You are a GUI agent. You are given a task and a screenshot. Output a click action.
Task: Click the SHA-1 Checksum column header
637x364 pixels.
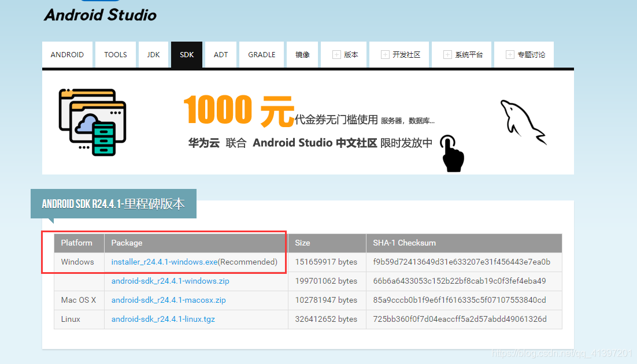pos(464,243)
